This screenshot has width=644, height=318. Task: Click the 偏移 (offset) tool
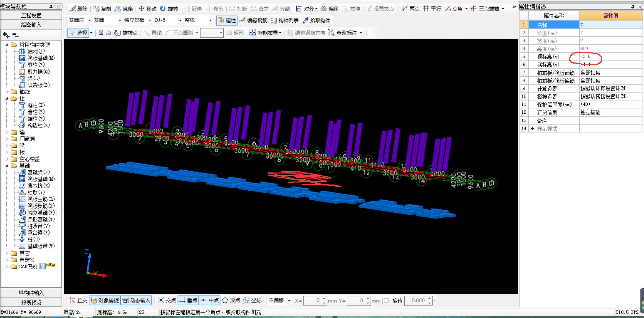coord(329,9)
